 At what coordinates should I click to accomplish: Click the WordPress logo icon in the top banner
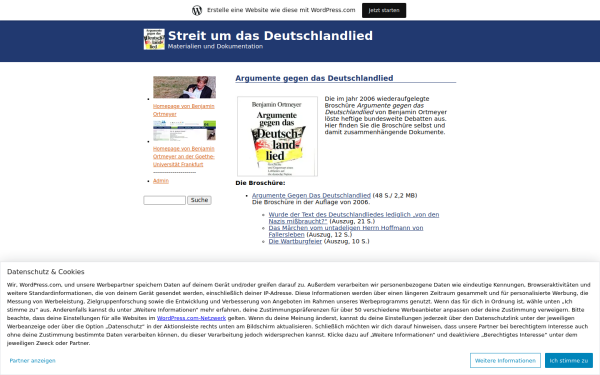tap(197, 10)
